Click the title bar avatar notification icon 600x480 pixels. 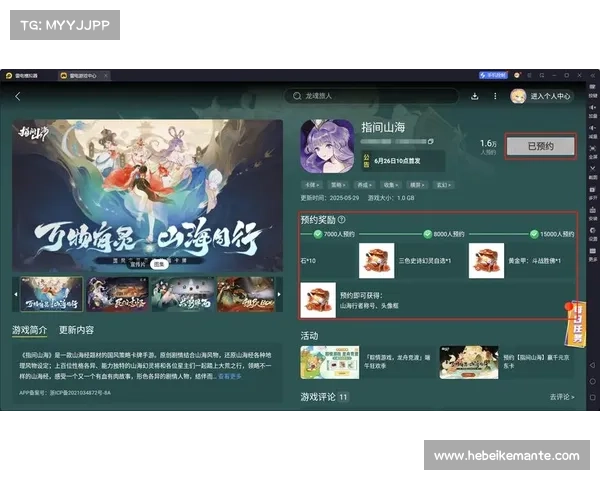517,75
